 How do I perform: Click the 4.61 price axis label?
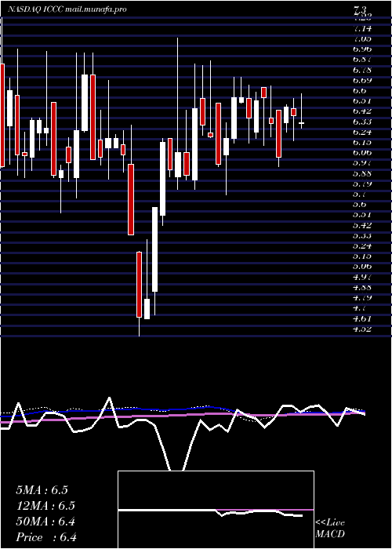(x=362, y=318)
